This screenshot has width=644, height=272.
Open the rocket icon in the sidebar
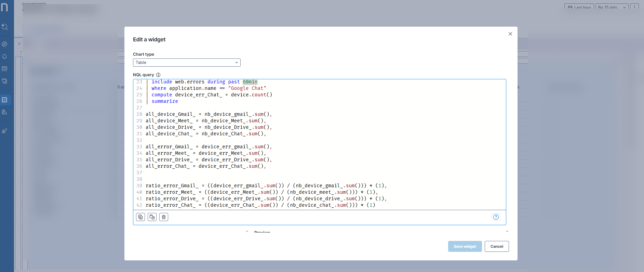click(x=4, y=131)
